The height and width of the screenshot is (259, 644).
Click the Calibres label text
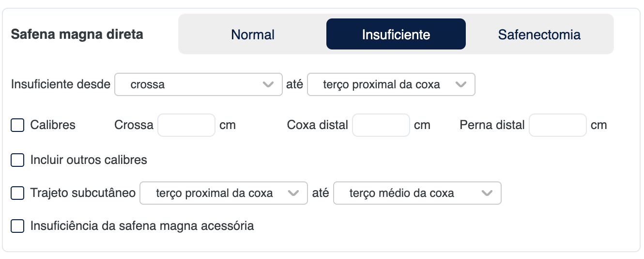(x=53, y=125)
